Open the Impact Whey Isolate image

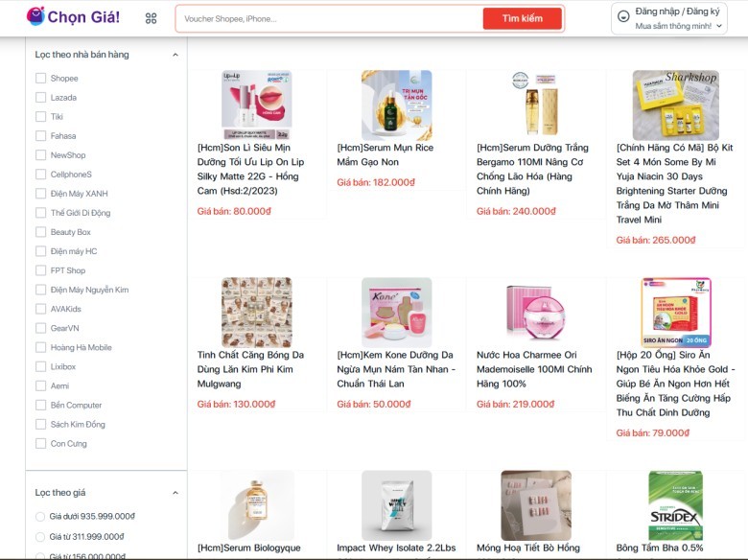tap(396, 505)
